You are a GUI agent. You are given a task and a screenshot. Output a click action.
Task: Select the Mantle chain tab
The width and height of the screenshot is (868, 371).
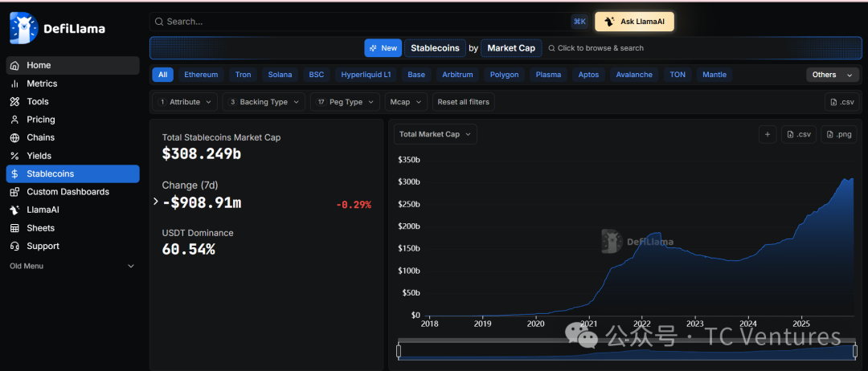click(x=714, y=75)
